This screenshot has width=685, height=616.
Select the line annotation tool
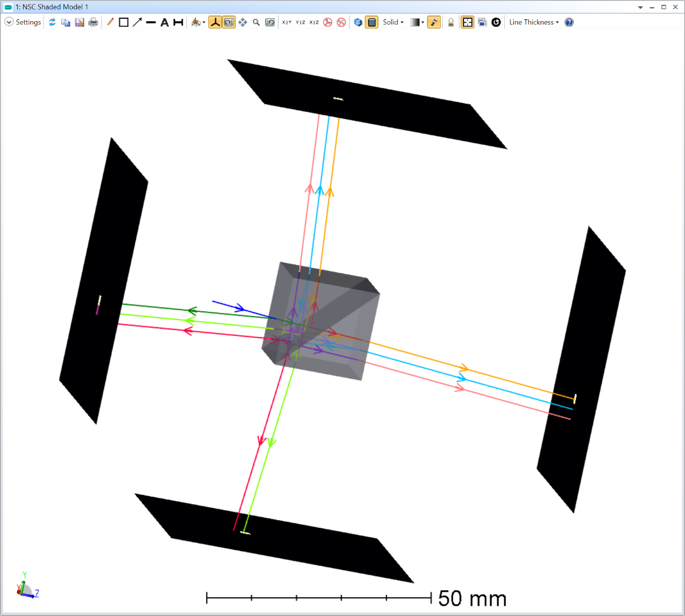click(x=151, y=22)
